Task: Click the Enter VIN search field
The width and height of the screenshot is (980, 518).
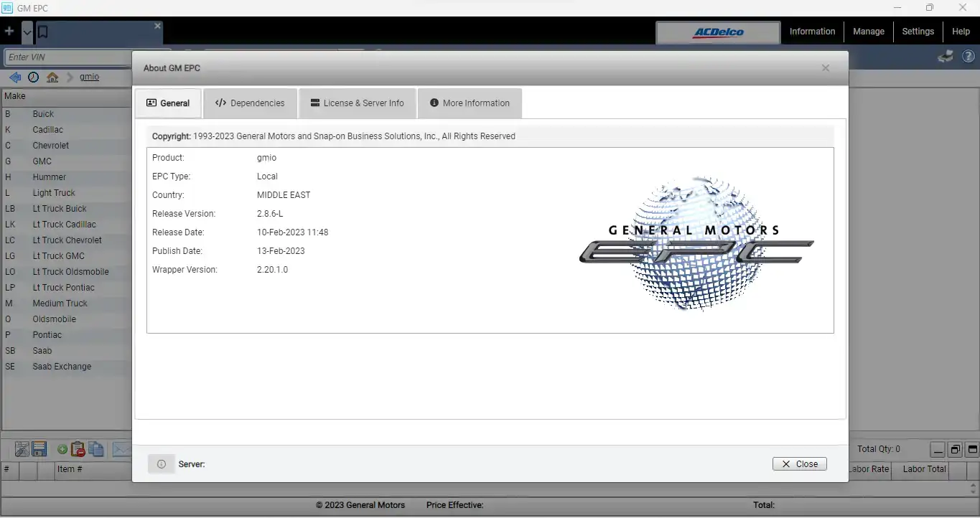Action: point(68,57)
